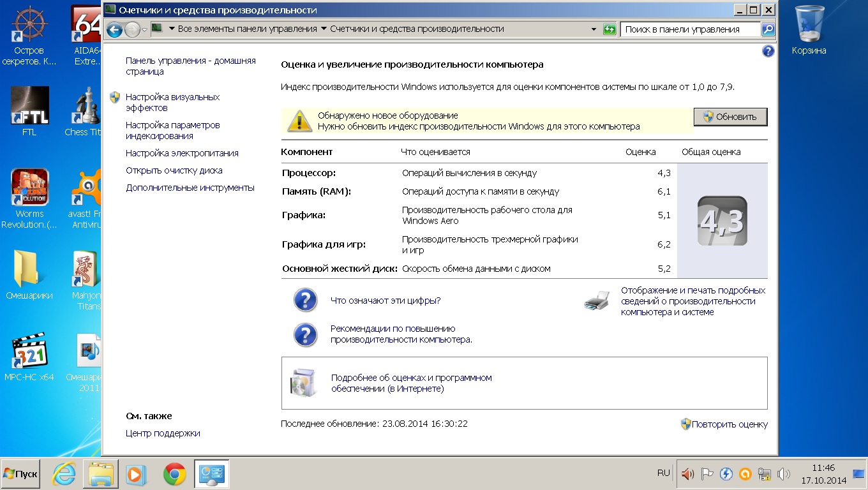Open Internet Explorer from the taskbar
868x490 pixels.
coord(64,474)
